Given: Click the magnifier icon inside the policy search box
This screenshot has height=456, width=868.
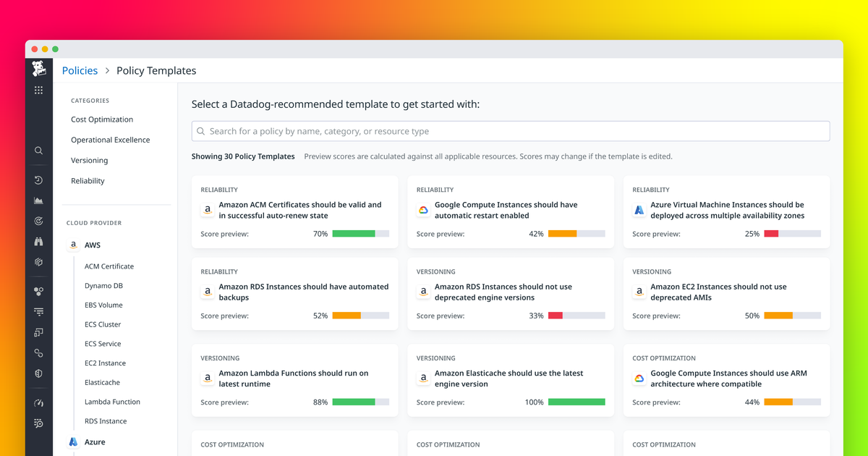Looking at the screenshot, I should (201, 131).
